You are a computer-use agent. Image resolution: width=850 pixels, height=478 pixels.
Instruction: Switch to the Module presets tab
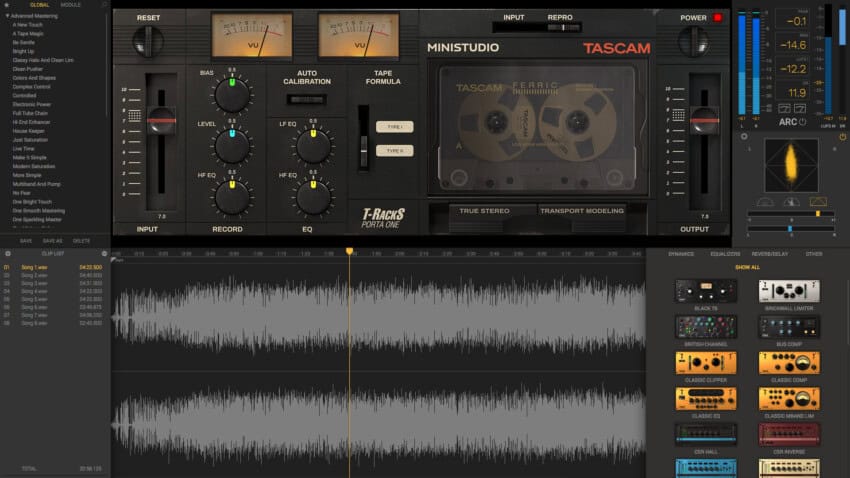pos(71,5)
